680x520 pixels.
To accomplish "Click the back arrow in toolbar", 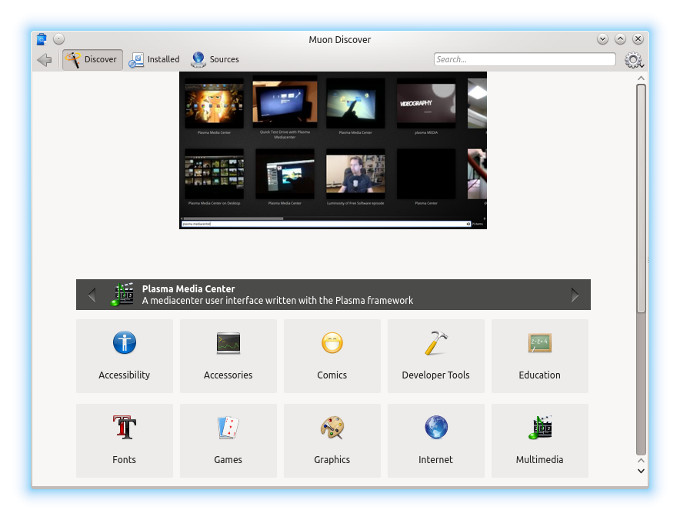I will 44,60.
